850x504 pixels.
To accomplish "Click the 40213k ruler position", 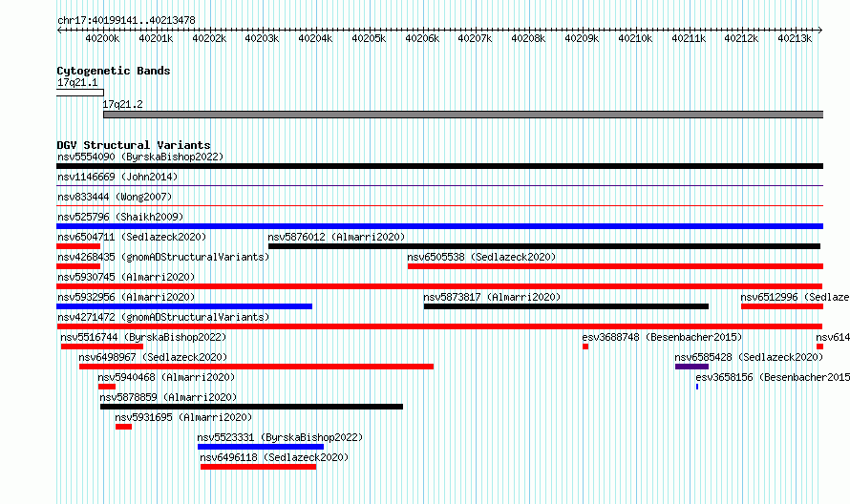I will point(795,38).
